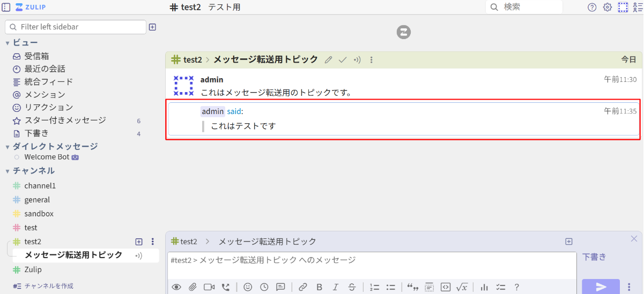Edit topic with the pencil icon
The height and width of the screenshot is (294, 644).
pyautogui.click(x=329, y=60)
